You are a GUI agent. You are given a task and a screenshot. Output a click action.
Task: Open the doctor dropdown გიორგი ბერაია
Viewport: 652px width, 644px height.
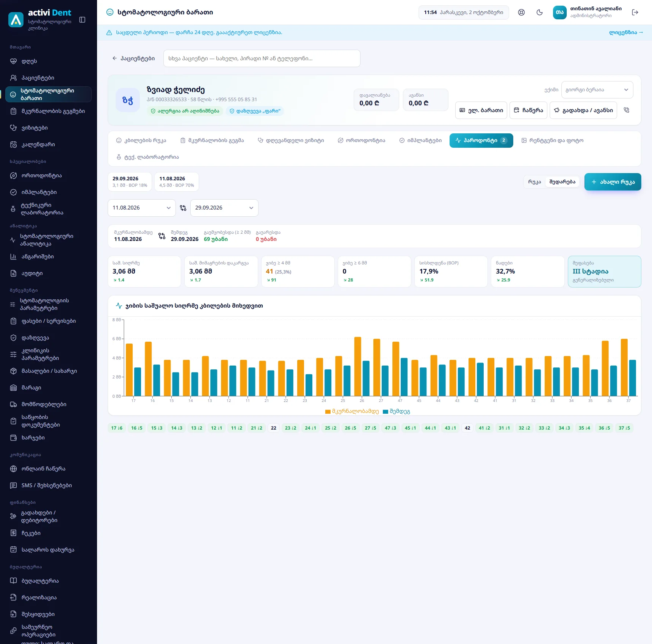[597, 90]
